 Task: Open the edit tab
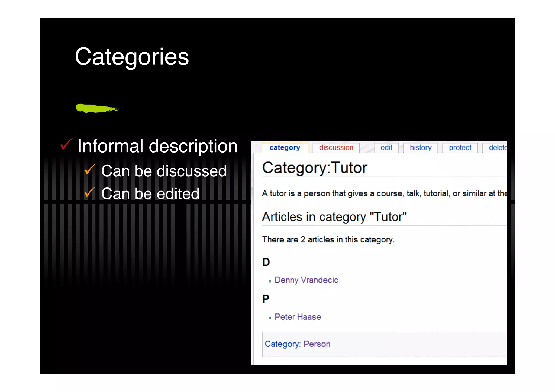[x=386, y=148]
